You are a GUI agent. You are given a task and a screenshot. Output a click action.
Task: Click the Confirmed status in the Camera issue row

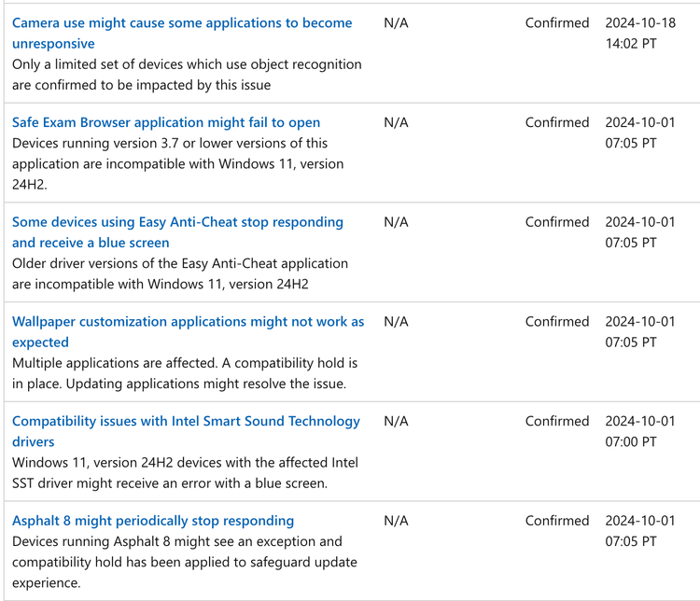pyautogui.click(x=557, y=22)
